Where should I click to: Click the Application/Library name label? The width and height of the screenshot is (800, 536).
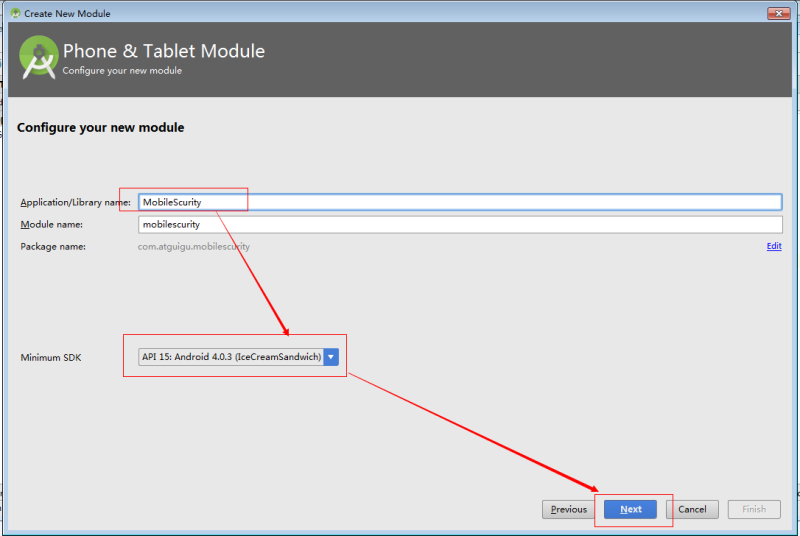[76, 202]
